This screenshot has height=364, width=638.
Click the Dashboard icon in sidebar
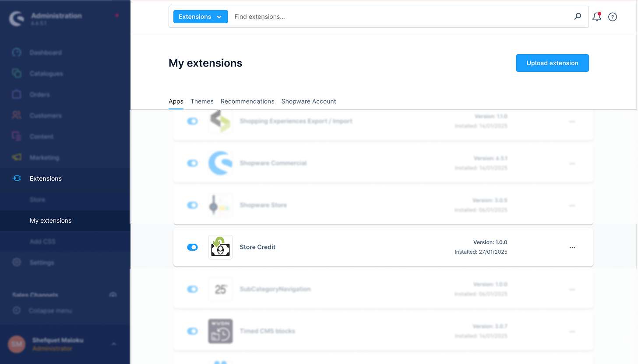pyautogui.click(x=17, y=52)
